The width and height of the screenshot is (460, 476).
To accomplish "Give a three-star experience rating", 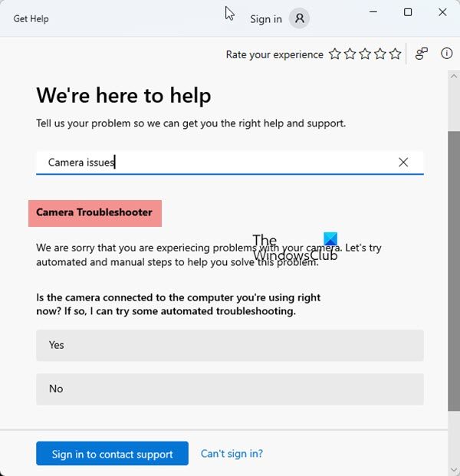I will 365,54.
